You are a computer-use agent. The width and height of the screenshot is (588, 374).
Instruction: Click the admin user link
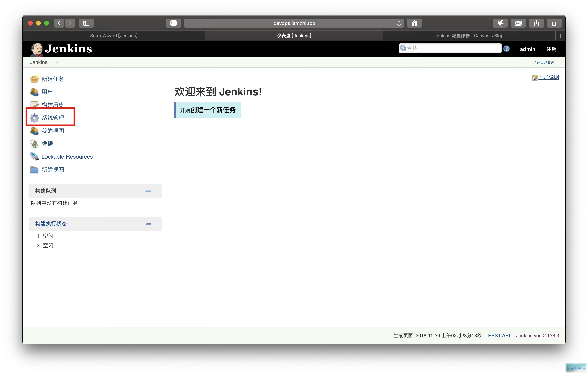(x=528, y=49)
